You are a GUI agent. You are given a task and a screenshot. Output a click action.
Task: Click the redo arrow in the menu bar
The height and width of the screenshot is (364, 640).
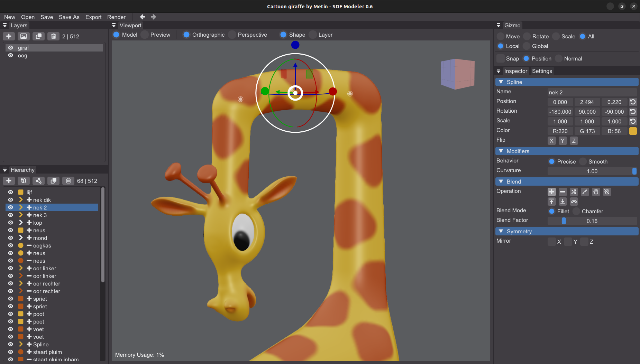[x=153, y=17]
